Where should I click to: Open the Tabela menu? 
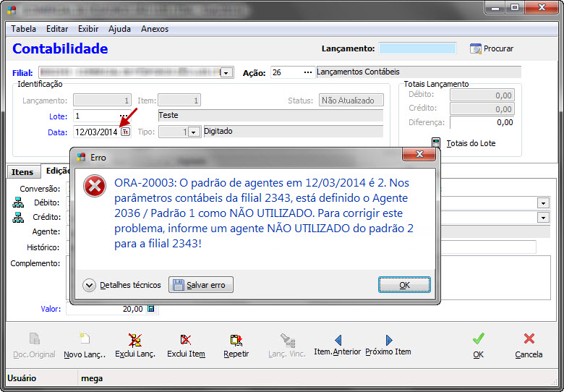point(24,29)
